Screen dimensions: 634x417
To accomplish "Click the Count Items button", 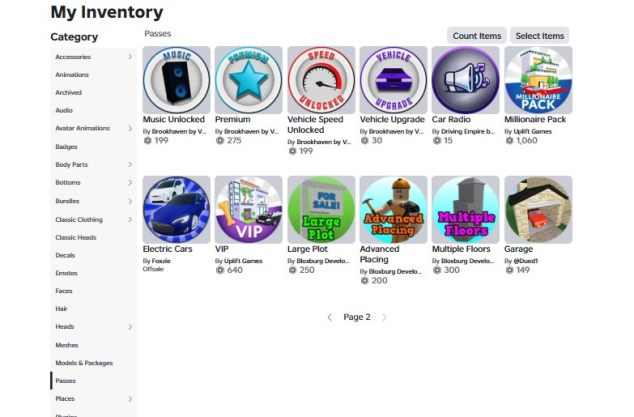I will [x=477, y=36].
